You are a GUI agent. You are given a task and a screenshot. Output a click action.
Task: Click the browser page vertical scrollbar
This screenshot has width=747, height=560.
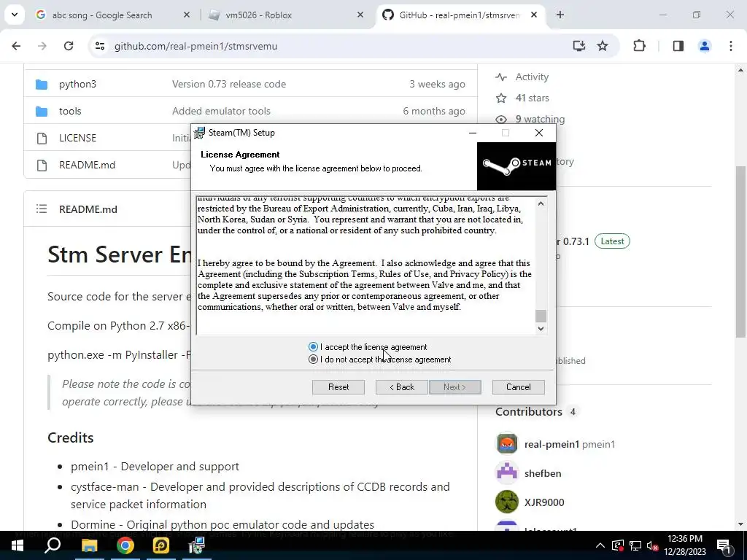click(740, 252)
